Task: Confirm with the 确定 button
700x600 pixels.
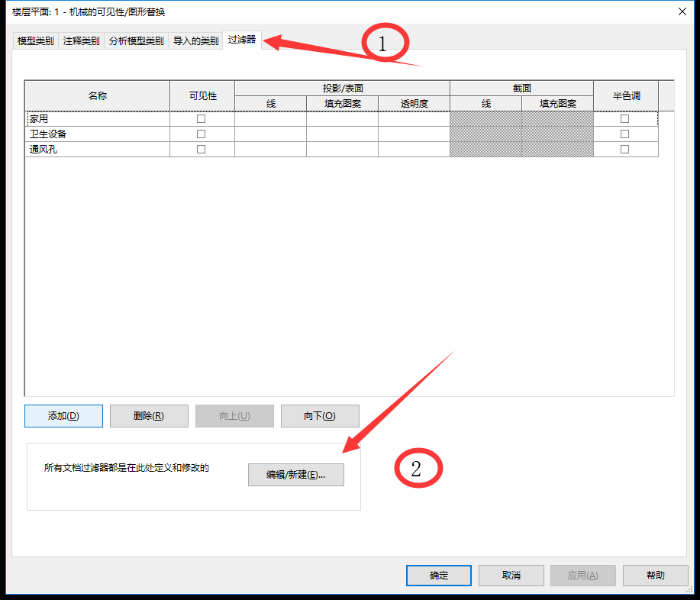Action: pos(439,576)
